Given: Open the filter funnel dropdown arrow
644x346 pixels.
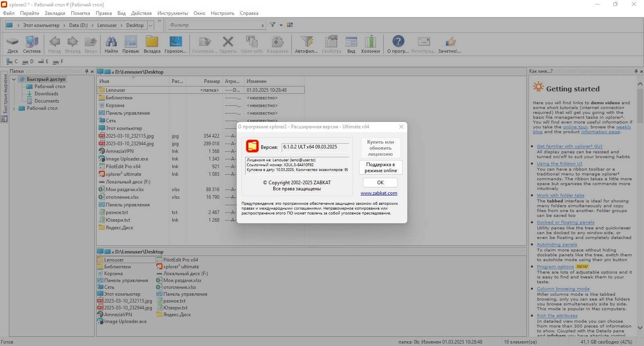Looking at the screenshot, I should click(281, 25).
